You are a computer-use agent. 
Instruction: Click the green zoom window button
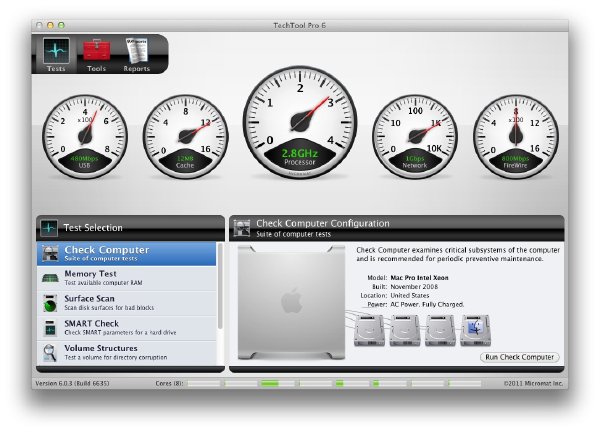[x=61, y=25]
